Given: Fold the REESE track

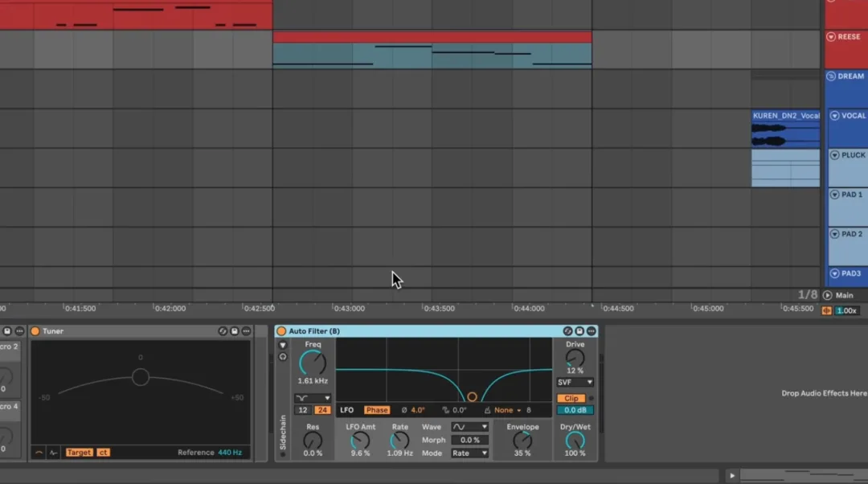Looking at the screenshot, I should pos(830,36).
